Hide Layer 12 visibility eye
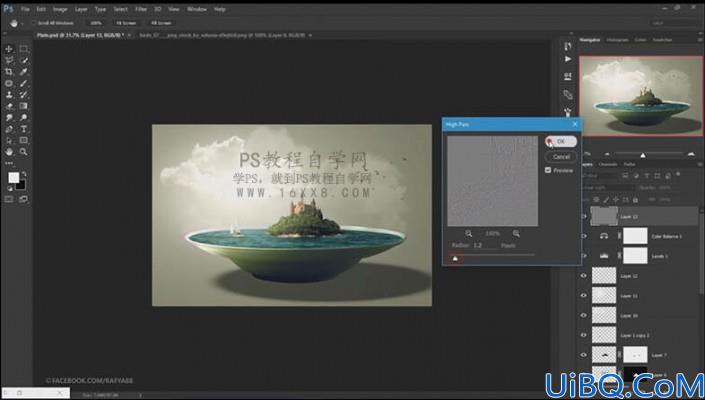The height and width of the screenshot is (400, 705). pos(584,276)
